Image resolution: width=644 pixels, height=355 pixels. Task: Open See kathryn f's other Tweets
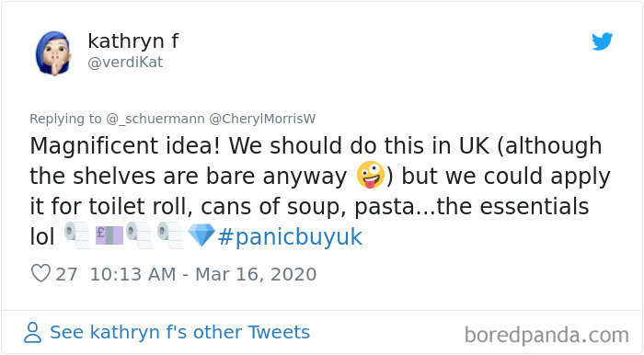179,332
